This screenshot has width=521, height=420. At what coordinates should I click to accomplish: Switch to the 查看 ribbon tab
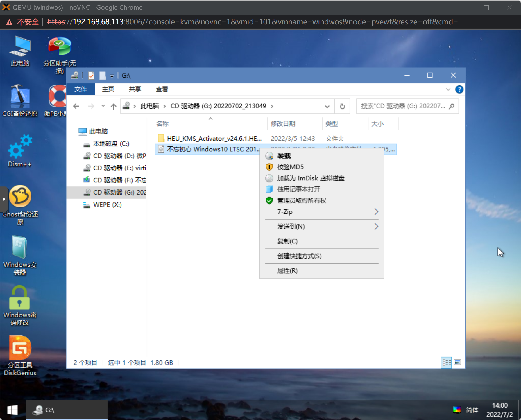pos(162,89)
